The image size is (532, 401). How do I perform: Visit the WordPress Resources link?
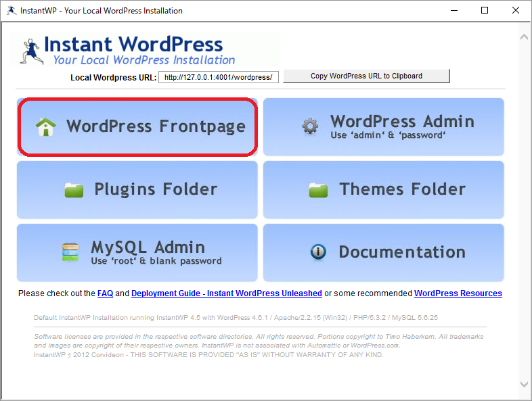coord(458,293)
